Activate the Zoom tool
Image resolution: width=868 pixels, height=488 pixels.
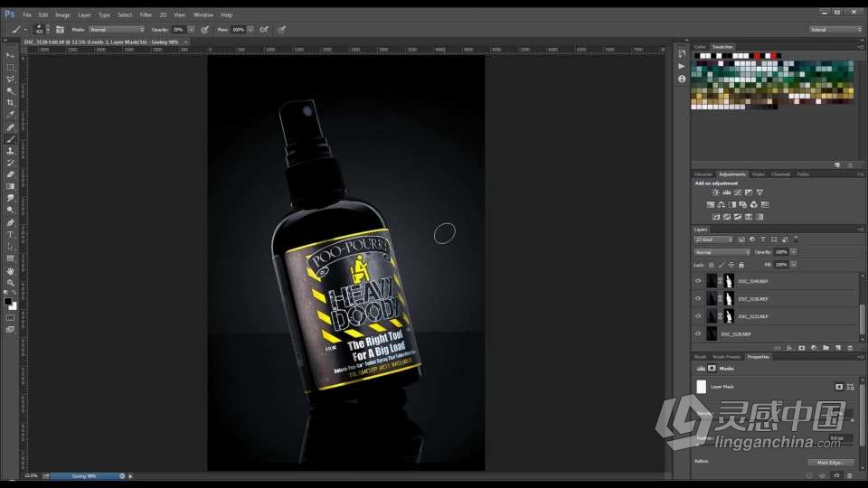point(11,282)
